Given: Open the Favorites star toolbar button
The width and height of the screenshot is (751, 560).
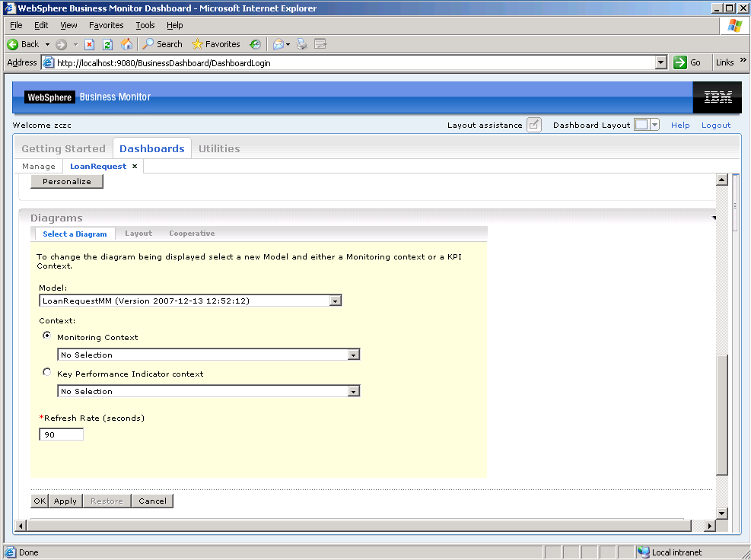Looking at the screenshot, I should [215, 44].
